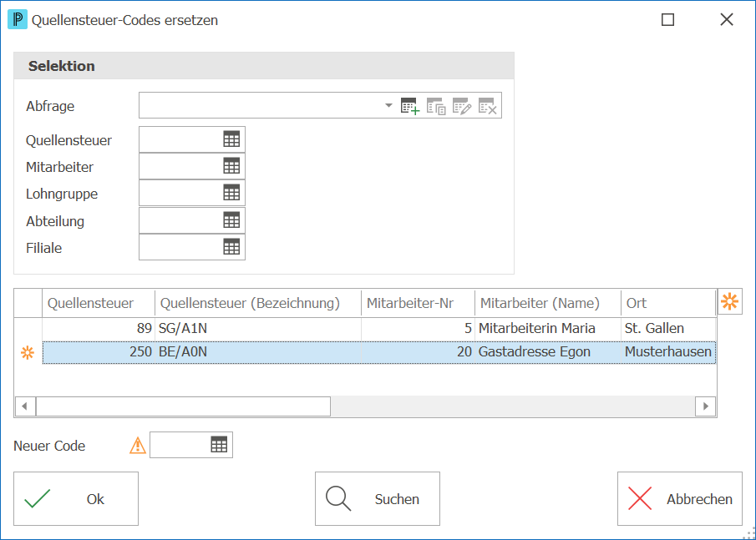Click the row marker star for Gastadresse Egon

[28, 352]
